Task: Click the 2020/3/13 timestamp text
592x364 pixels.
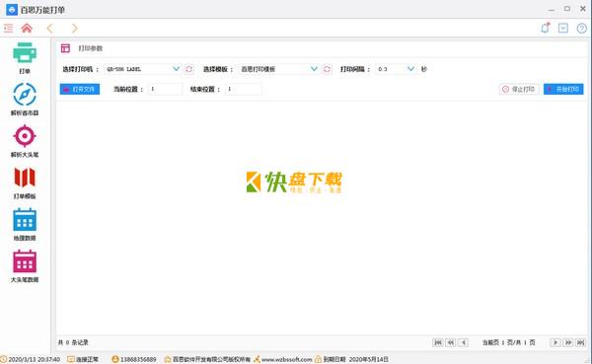Action: click(x=34, y=359)
